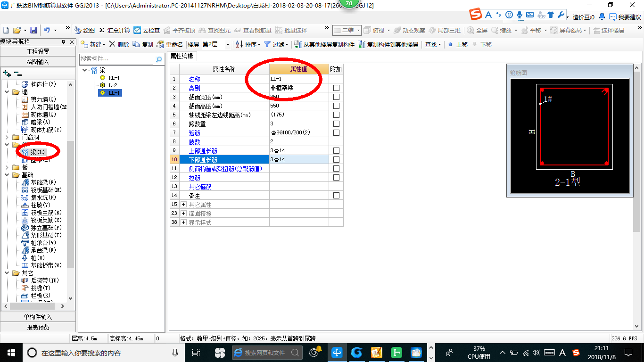Toggle 附加 checkbox for 截面高度 row
The image size is (644, 362).
point(336,106)
